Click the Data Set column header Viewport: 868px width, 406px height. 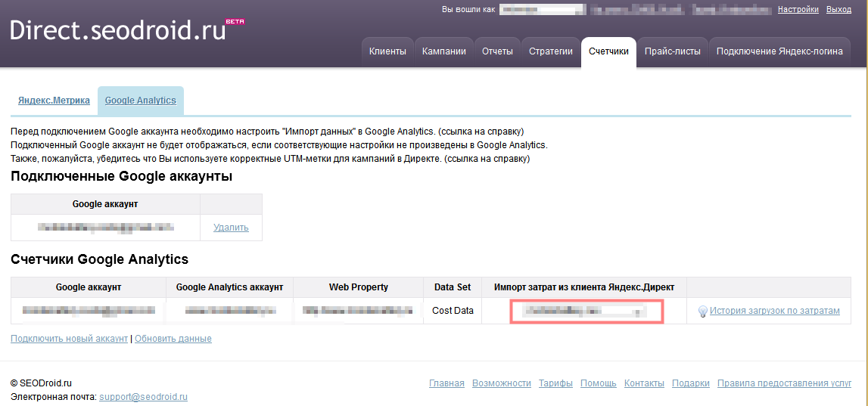click(453, 287)
